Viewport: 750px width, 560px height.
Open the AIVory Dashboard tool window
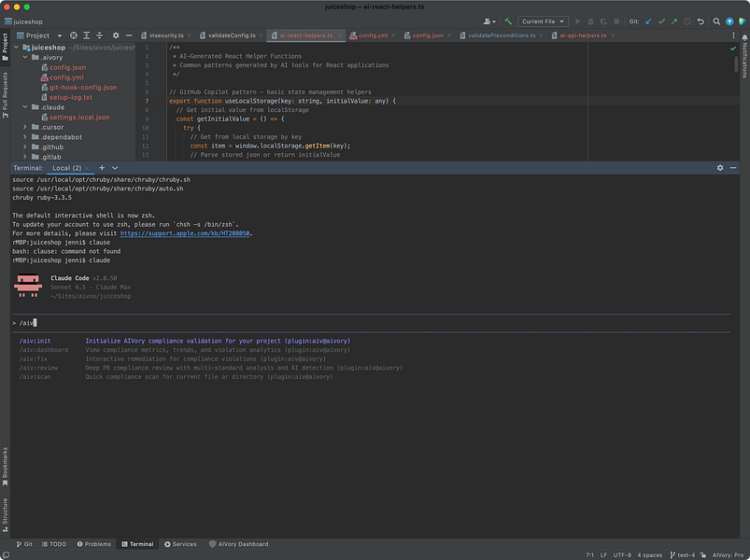(239, 544)
